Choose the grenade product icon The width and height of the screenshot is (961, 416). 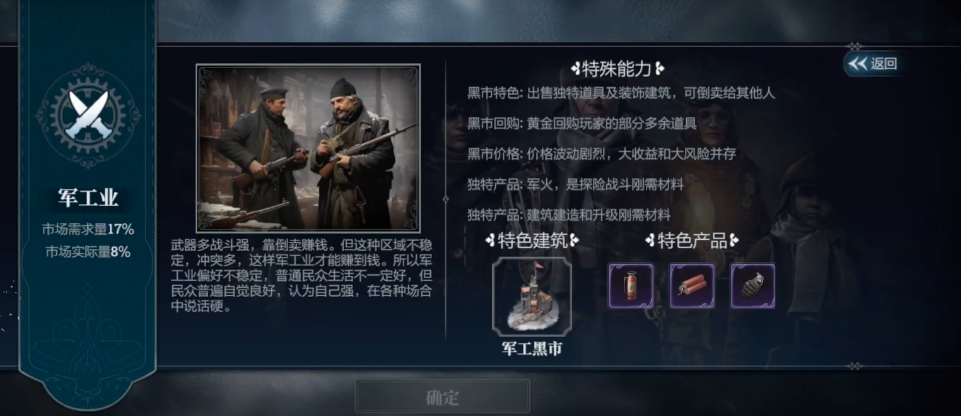pyautogui.click(x=753, y=286)
